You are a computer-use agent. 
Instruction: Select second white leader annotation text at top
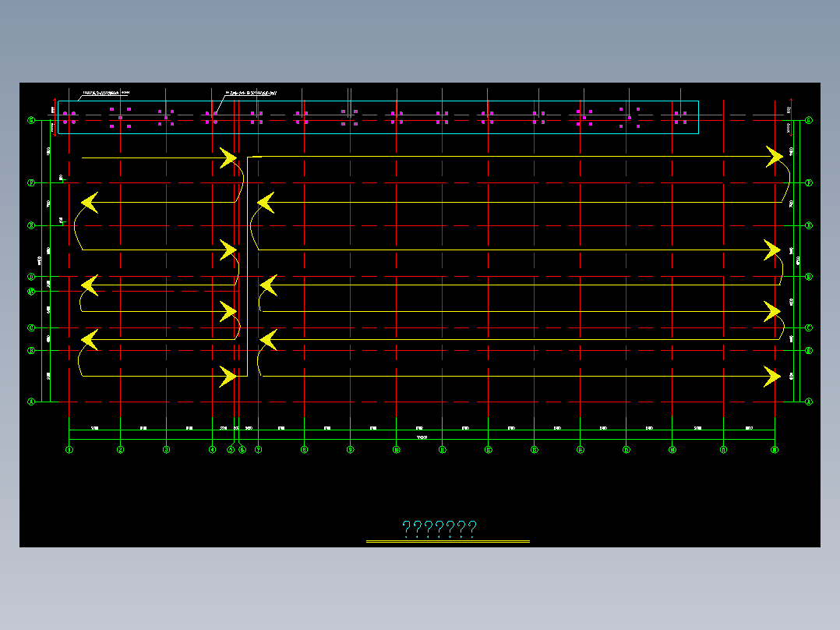[x=251, y=94]
